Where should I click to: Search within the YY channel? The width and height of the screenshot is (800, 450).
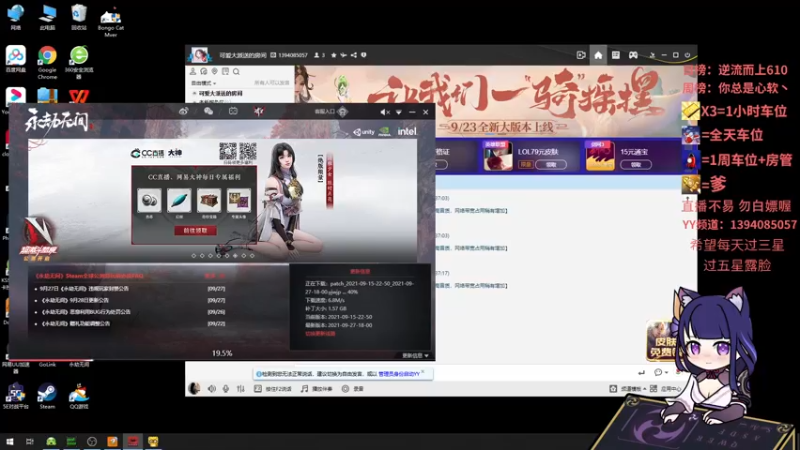tap(236, 71)
